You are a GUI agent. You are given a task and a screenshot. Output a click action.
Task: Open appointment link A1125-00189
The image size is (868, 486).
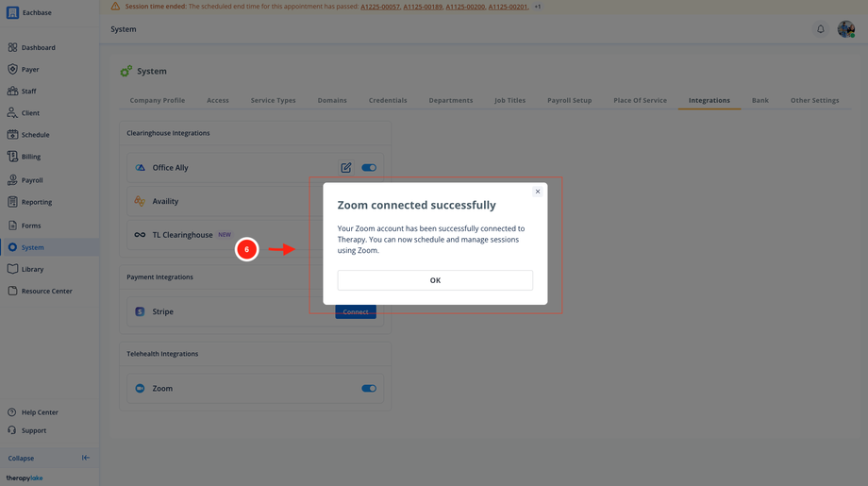coord(423,7)
